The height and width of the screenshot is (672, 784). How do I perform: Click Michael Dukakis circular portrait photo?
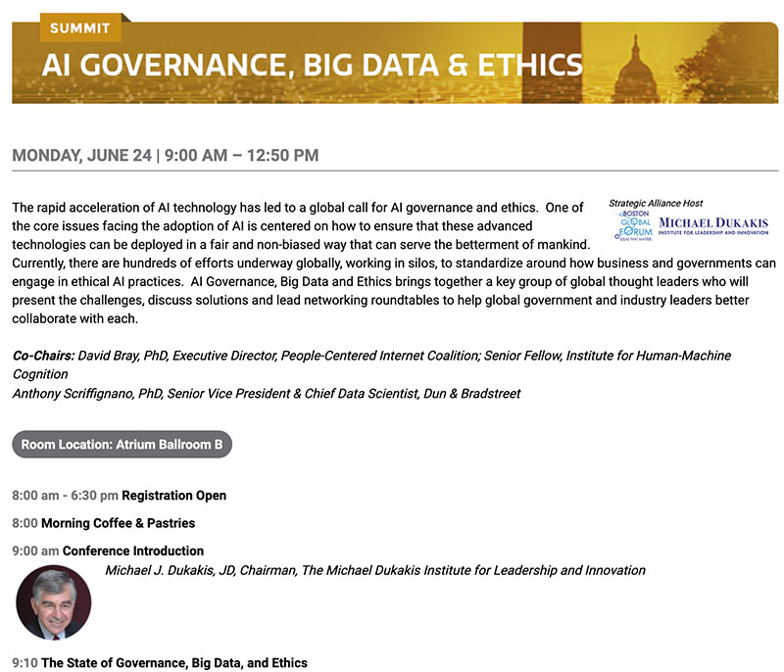54,602
